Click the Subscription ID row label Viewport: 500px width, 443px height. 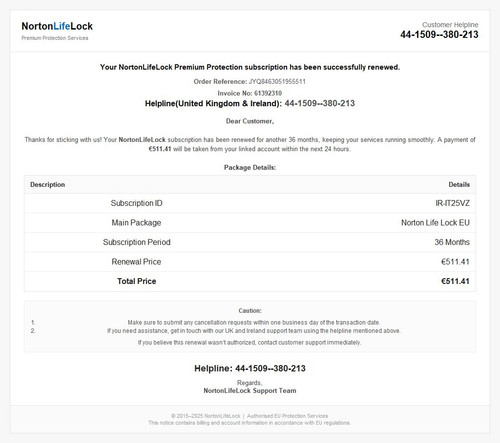(x=136, y=203)
